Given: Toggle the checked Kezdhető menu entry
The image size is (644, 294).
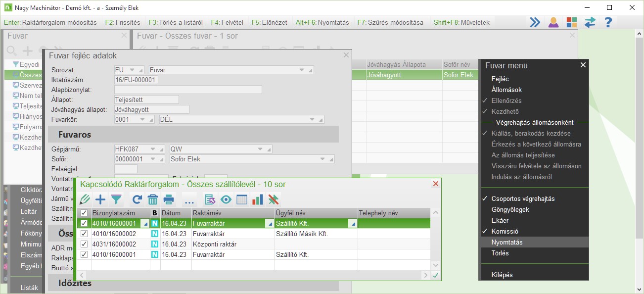Looking at the screenshot, I should click(505, 111).
